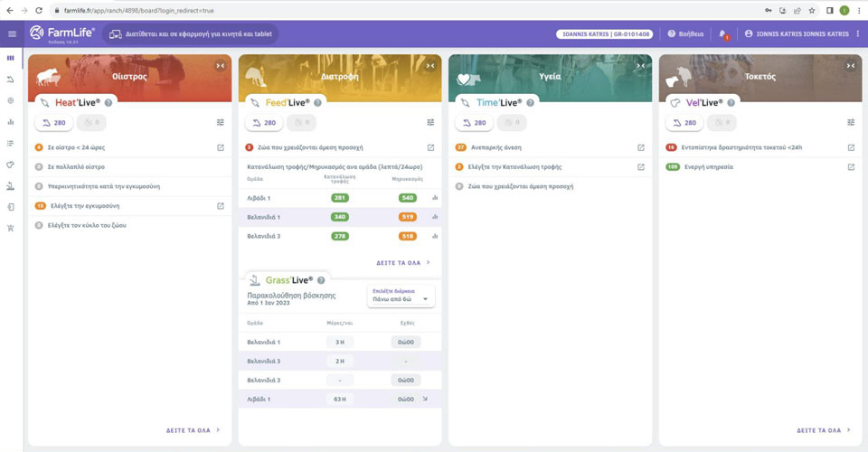The image size is (868, 452).
Task: Click ΔΕΙΤΕ ΤΑ ΟΛΑ in Feed'Live section
Action: coord(403,263)
